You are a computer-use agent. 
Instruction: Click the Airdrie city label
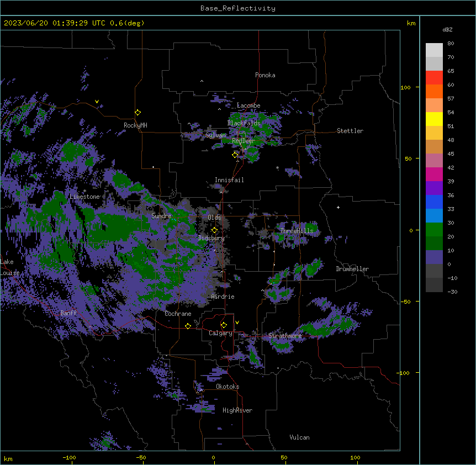point(223,297)
